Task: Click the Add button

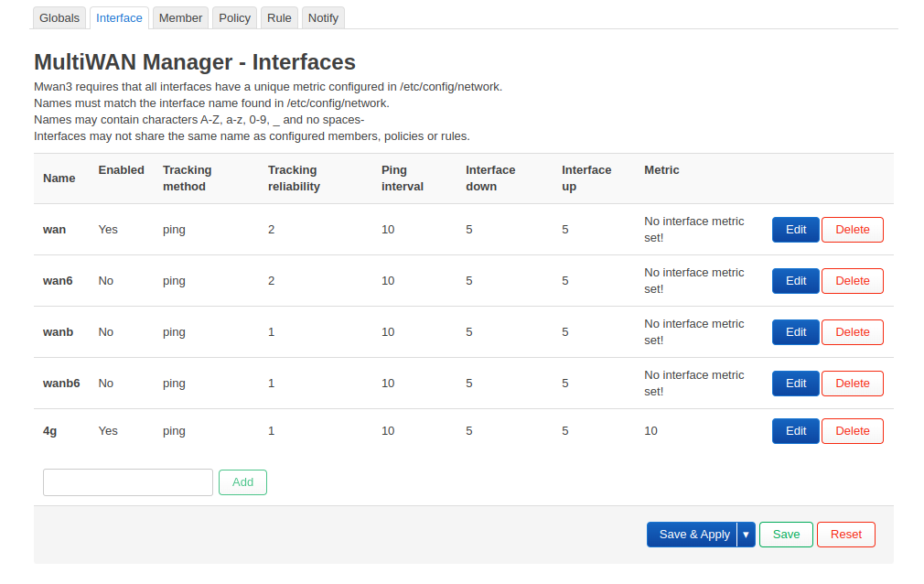Action: pos(242,482)
